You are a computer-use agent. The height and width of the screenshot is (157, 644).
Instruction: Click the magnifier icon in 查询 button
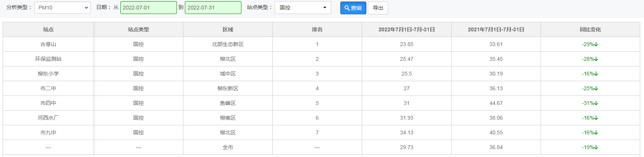pos(347,8)
